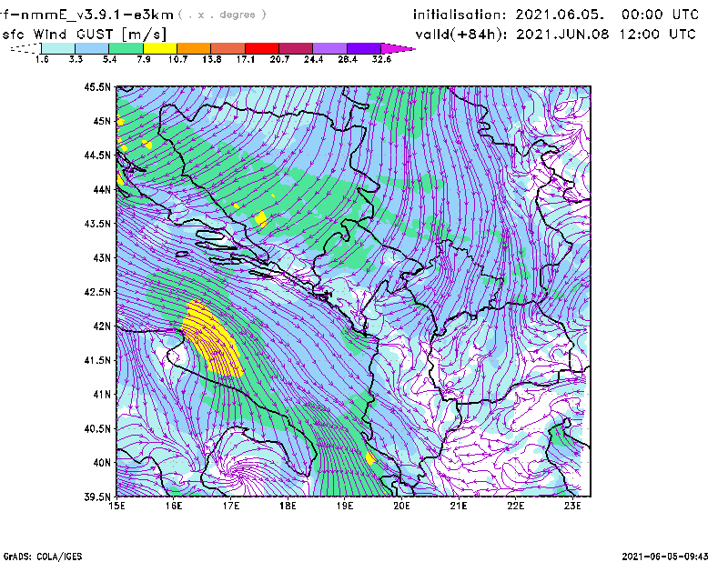Click the crimson 20.7–24.4 legend swatch
Image resolution: width=728 pixels, height=562 pixels.
pos(296,48)
